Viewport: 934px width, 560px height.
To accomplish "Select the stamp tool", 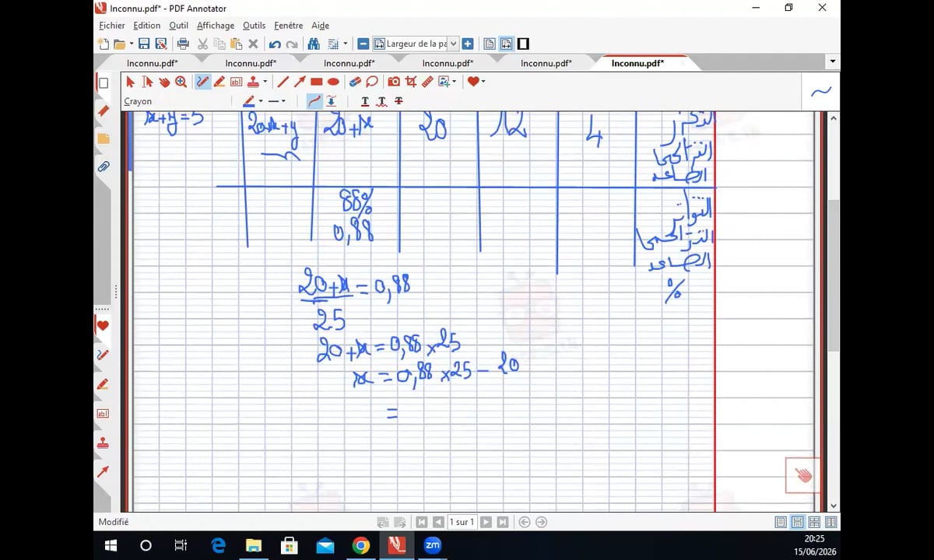I will coord(254,81).
